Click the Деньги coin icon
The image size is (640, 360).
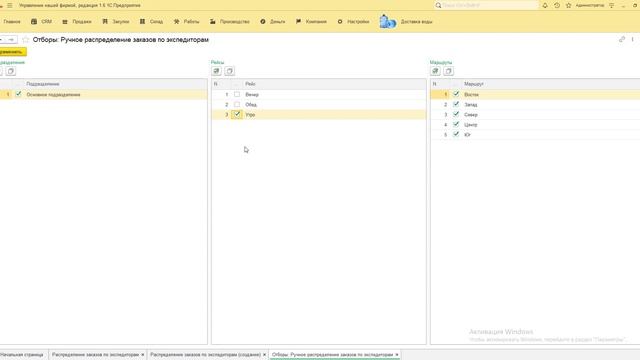pos(263,21)
